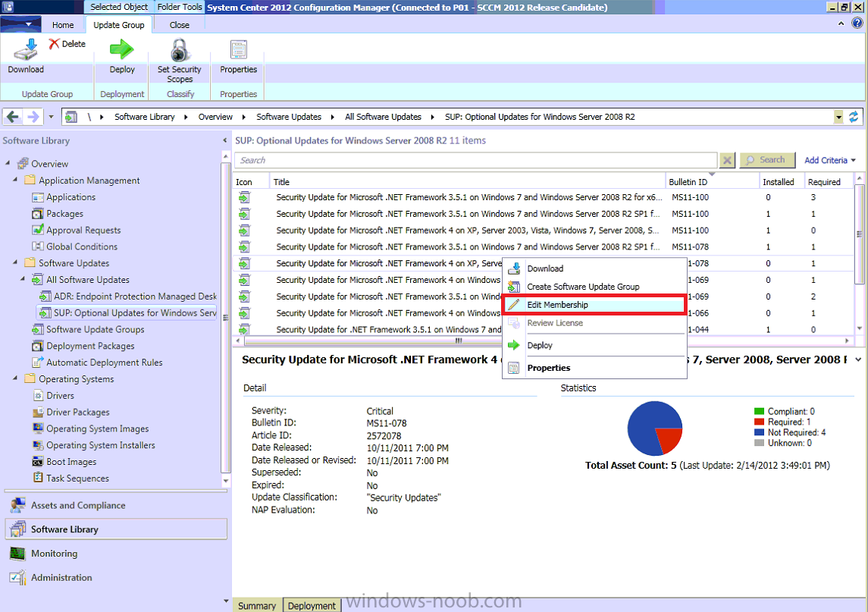868x612 pixels.
Task: Collapse the Operating Systems folder
Action: tap(15, 378)
